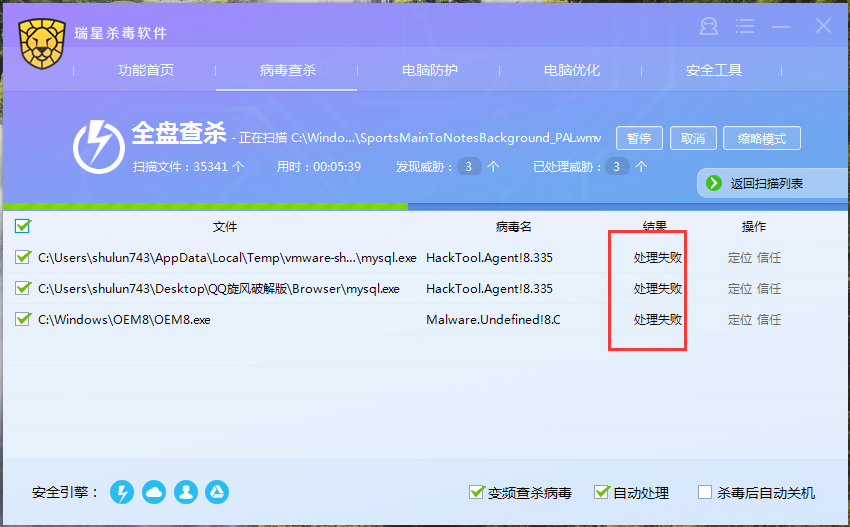The height and width of the screenshot is (527, 850).
Task: Click HackTool.Agent!8.335 in first row
Action: pos(490,258)
